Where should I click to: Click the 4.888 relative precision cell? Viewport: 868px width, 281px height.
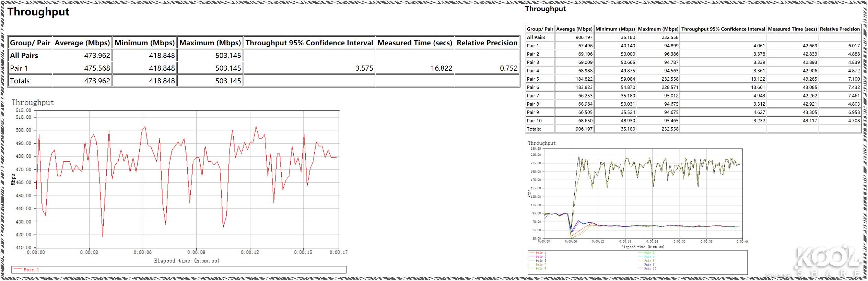[840, 54]
